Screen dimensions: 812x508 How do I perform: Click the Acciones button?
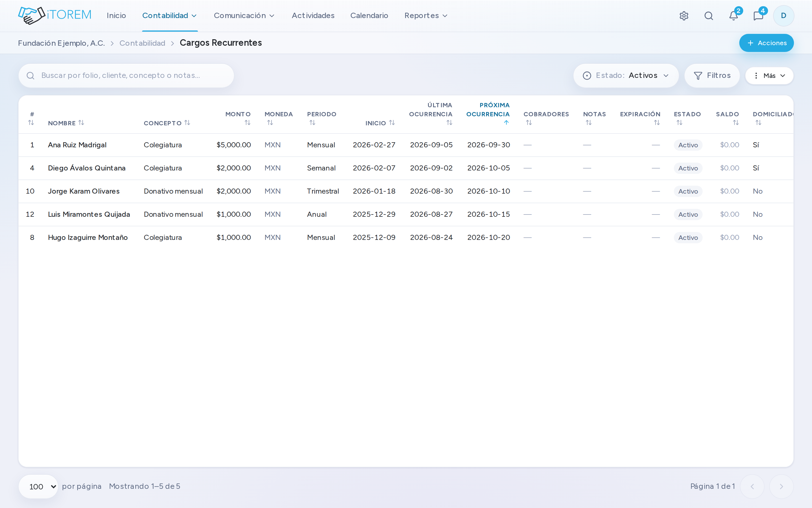point(766,43)
